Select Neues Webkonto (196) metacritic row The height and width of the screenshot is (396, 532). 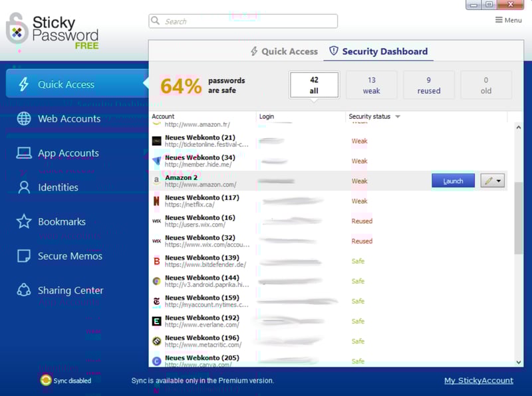point(328,341)
